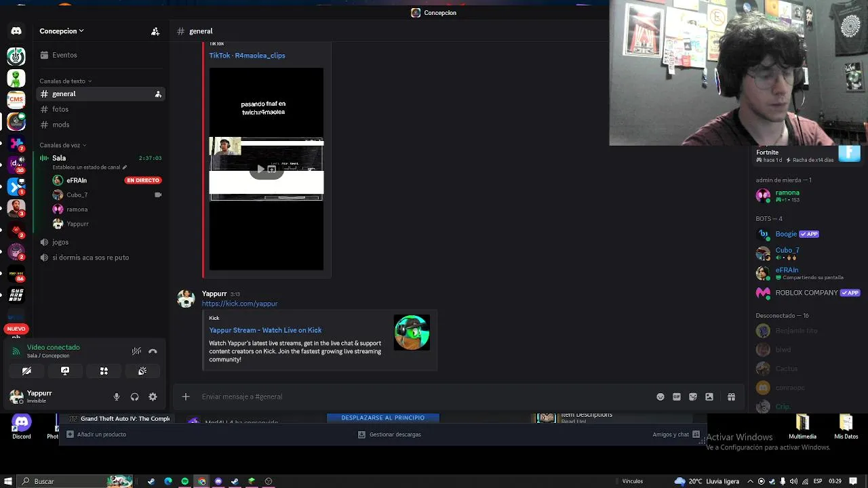Select the #general channel header title

click(201, 31)
